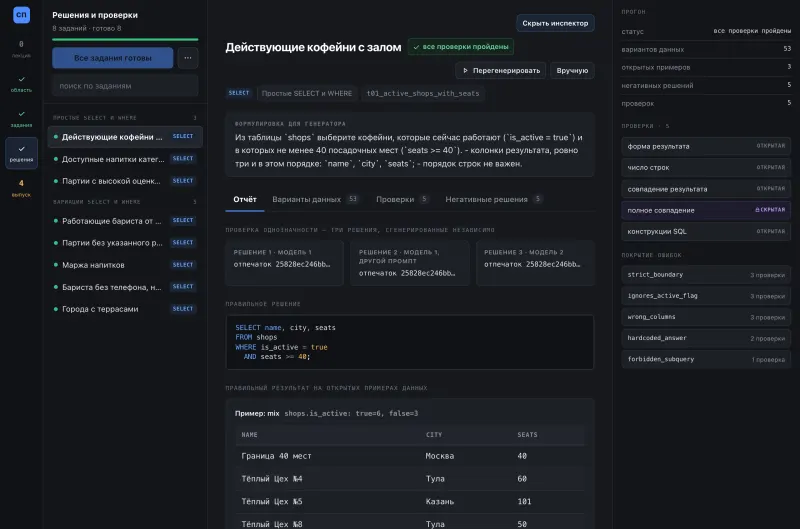Click the Перегенерировать play button
800x529 pixels.
coord(501,70)
